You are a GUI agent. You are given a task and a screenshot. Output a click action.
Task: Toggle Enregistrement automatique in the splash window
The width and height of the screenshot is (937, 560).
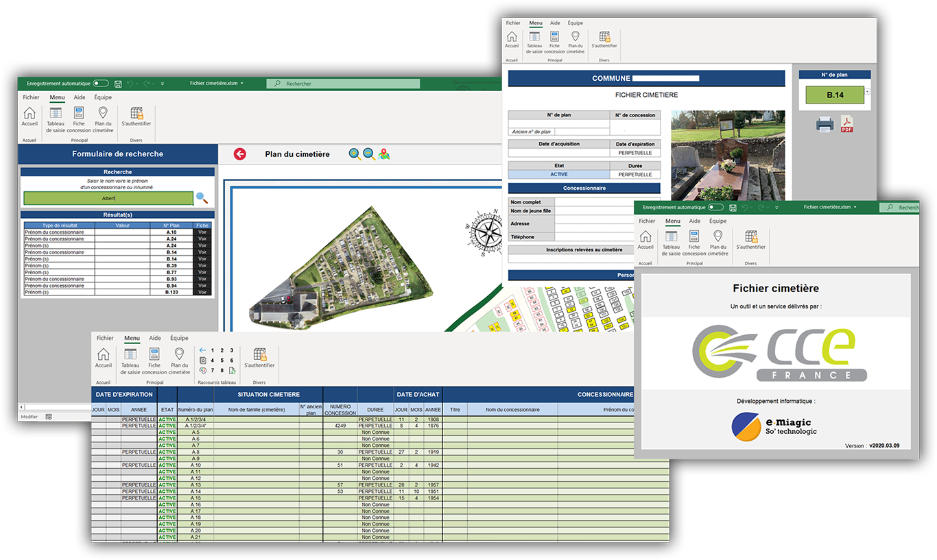point(715,207)
